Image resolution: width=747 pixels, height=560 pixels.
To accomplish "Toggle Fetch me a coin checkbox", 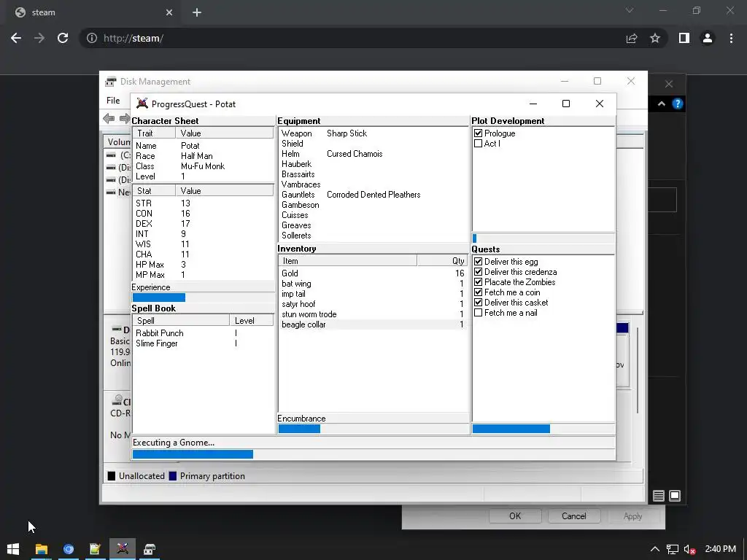I will pyautogui.click(x=479, y=292).
